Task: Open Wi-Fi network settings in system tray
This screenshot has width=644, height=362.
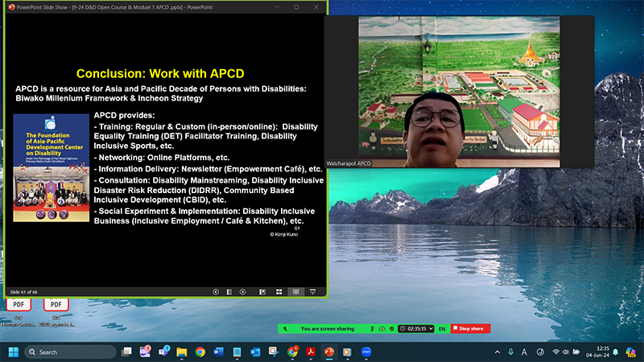Action: click(x=555, y=352)
